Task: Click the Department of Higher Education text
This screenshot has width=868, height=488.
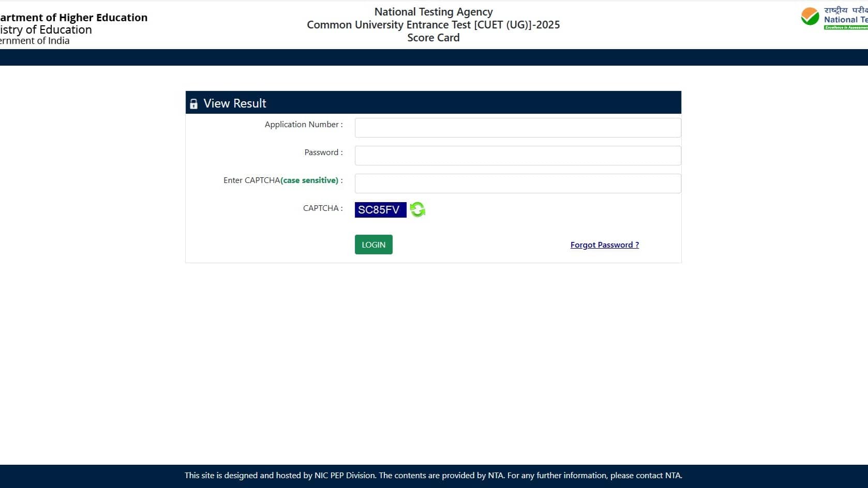Action: [x=73, y=18]
